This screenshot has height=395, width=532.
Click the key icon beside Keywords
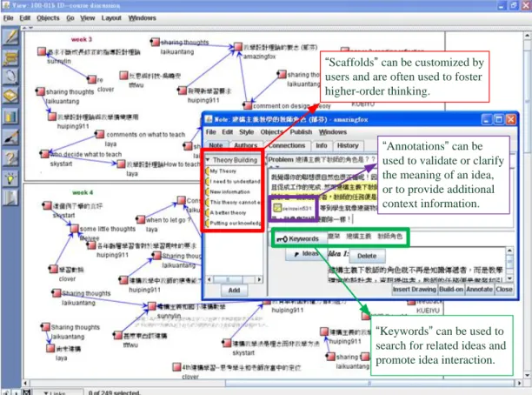pos(282,239)
